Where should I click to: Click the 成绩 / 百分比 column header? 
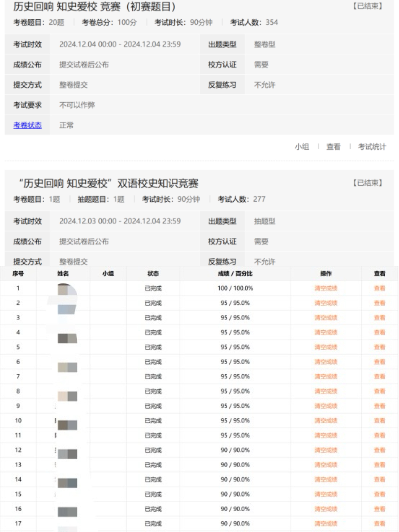(235, 273)
